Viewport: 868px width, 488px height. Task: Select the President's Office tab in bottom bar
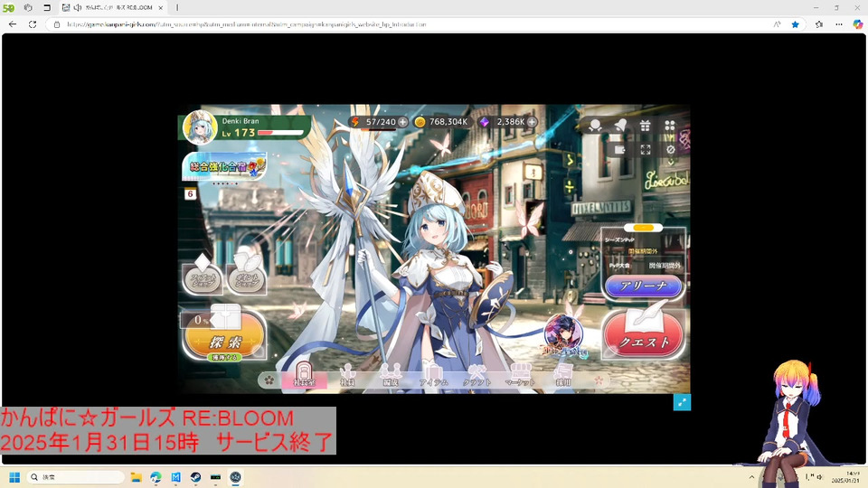pos(304,375)
